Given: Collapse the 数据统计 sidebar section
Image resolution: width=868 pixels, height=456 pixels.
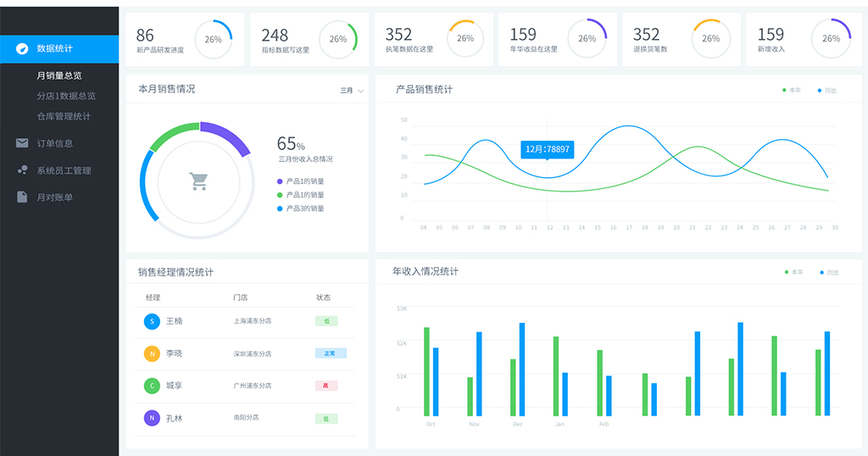Looking at the screenshot, I should pyautogui.click(x=55, y=48).
